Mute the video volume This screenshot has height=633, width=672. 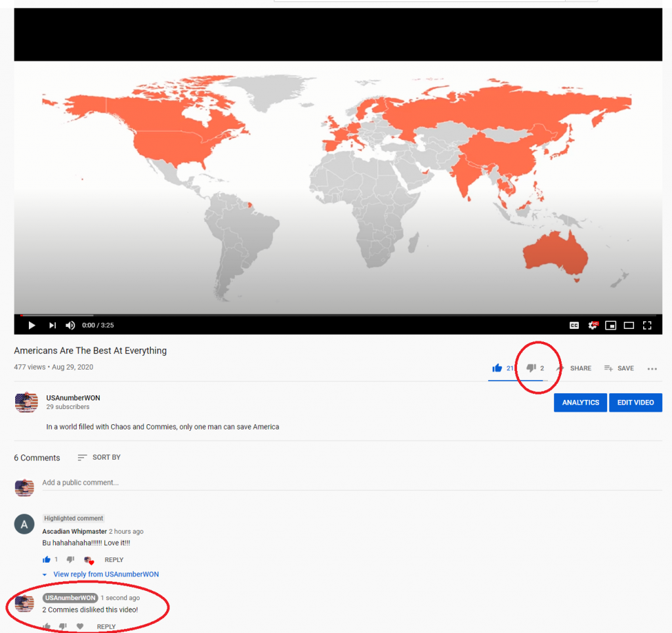coord(70,326)
